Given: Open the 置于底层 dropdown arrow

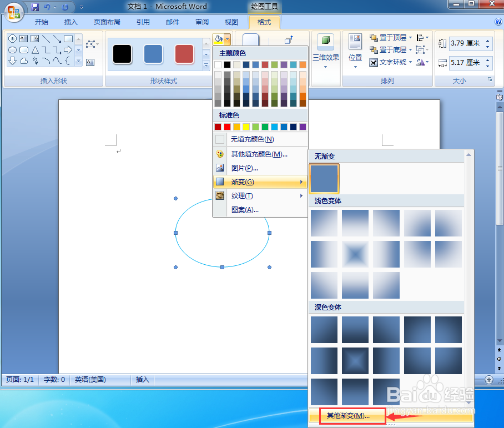Looking at the screenshot, I should click(410, 50).
